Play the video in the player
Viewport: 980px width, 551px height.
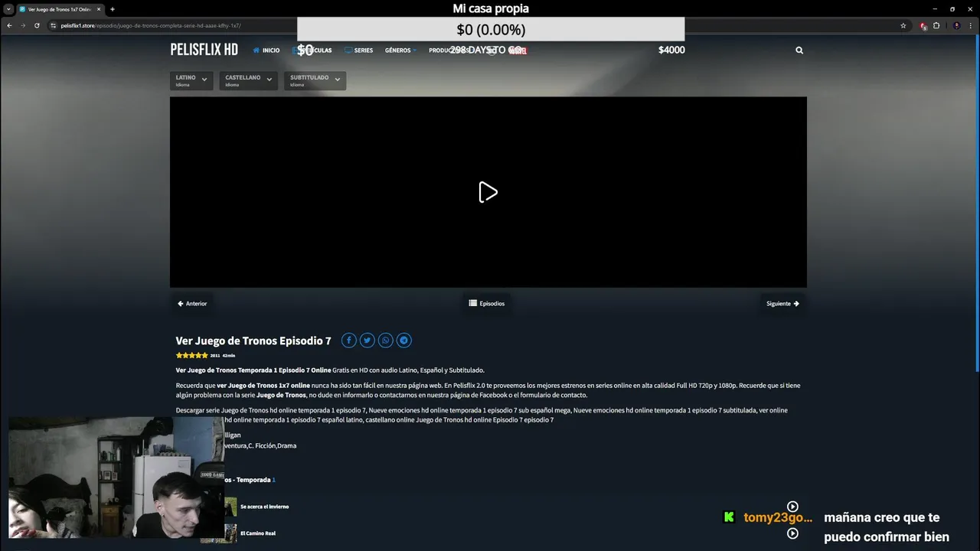[x=488, y=192]
